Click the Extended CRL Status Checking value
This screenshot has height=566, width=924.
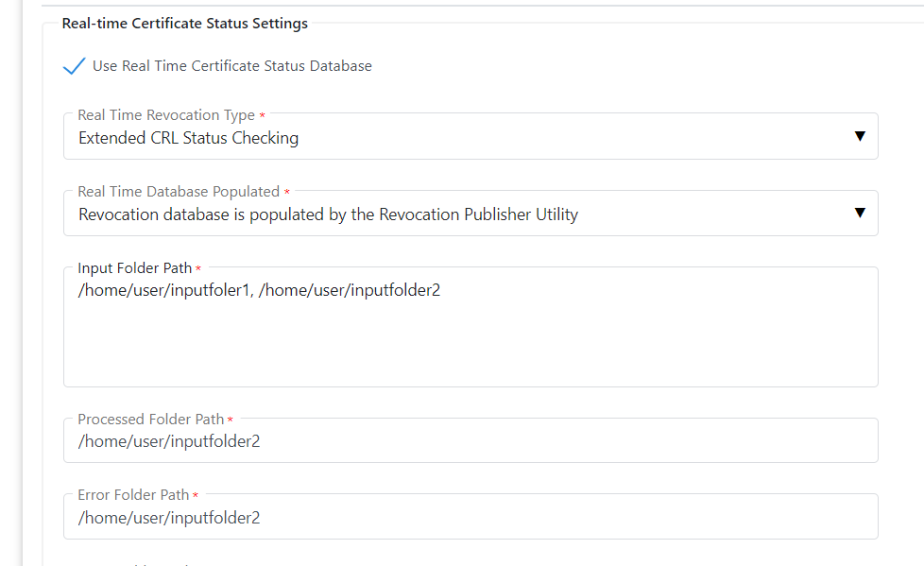pyautogui.click(x=188, y=138)
